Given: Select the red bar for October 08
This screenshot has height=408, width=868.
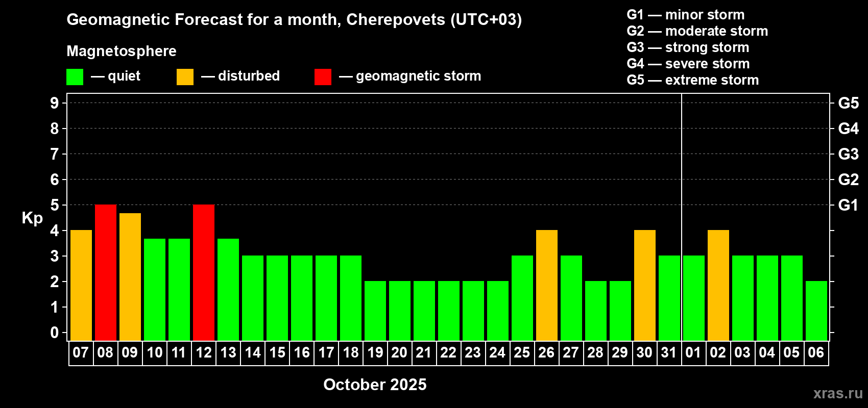Looking at the screenshot, I should [106, 273].
